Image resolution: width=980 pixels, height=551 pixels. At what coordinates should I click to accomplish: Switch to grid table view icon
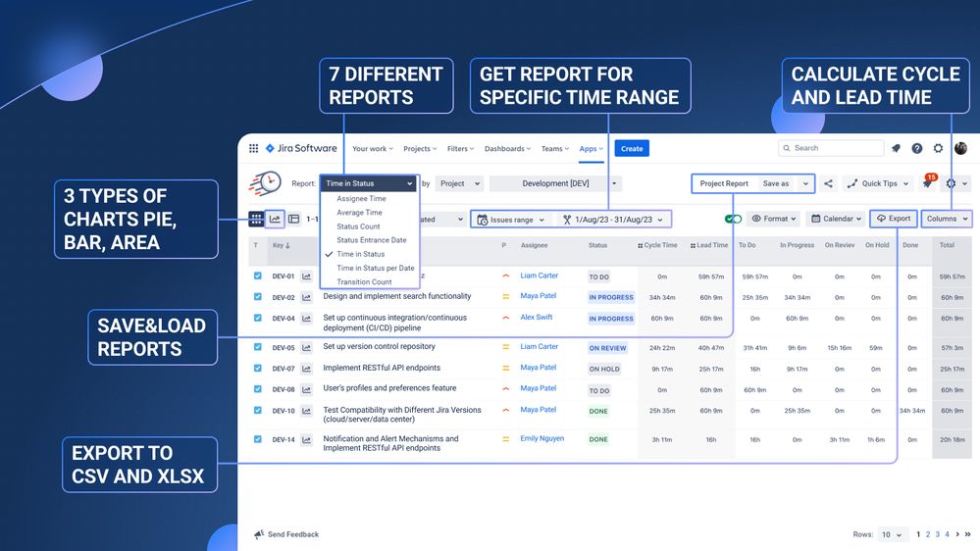point(256,219)
